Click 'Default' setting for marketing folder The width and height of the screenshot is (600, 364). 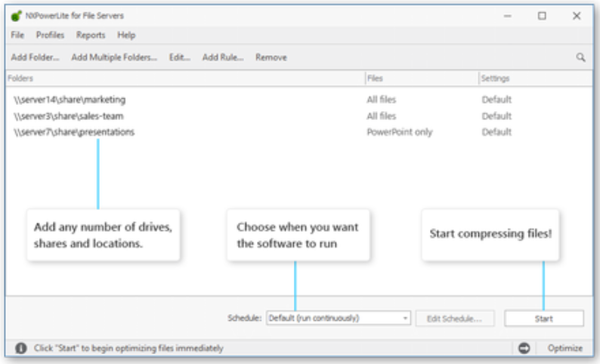[x=496, y=100]
